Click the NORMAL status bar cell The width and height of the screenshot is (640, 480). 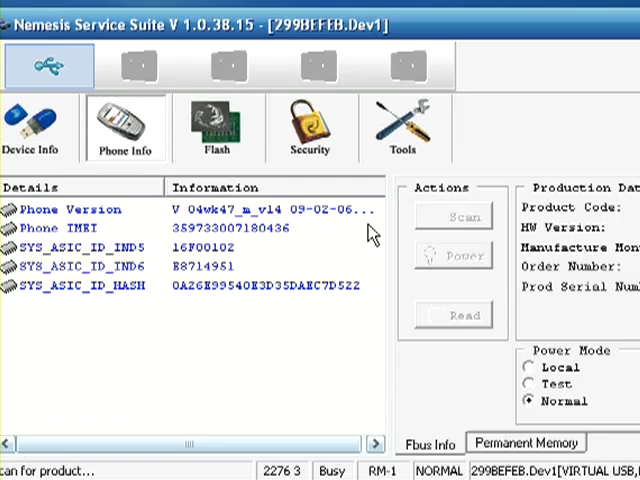point(439,471)
